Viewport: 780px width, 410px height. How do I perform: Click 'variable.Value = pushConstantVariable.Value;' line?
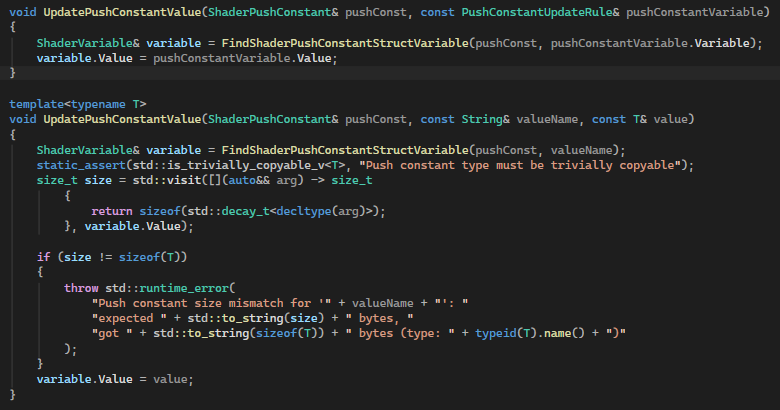187,58
